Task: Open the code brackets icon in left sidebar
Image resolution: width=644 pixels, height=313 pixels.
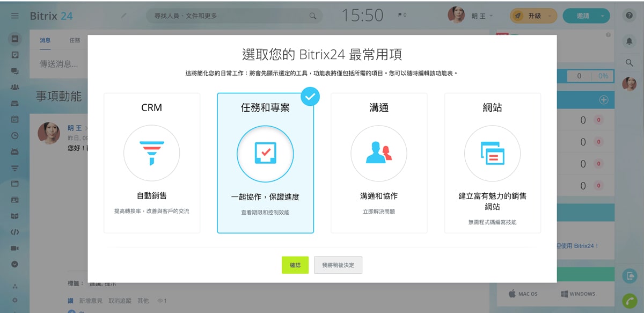Action: tap(15, 232)
